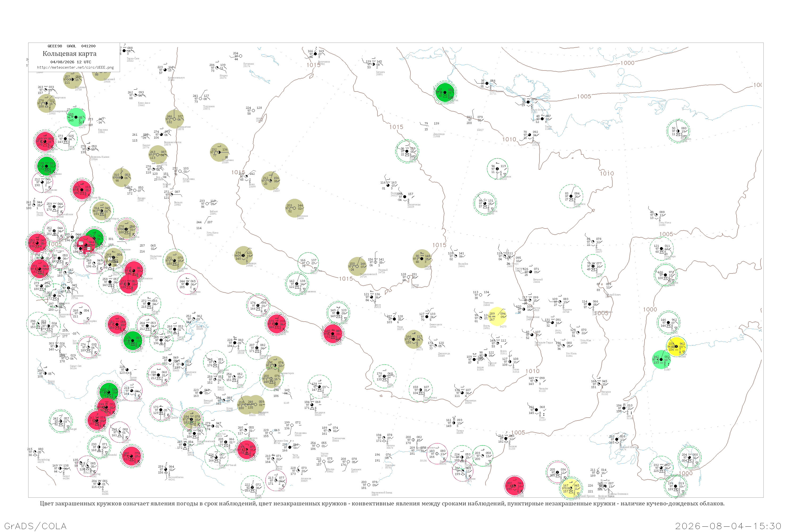798x532 pixels.
Task: Pick the "Тутончани 23589" station label
Action: click(227, 161)
